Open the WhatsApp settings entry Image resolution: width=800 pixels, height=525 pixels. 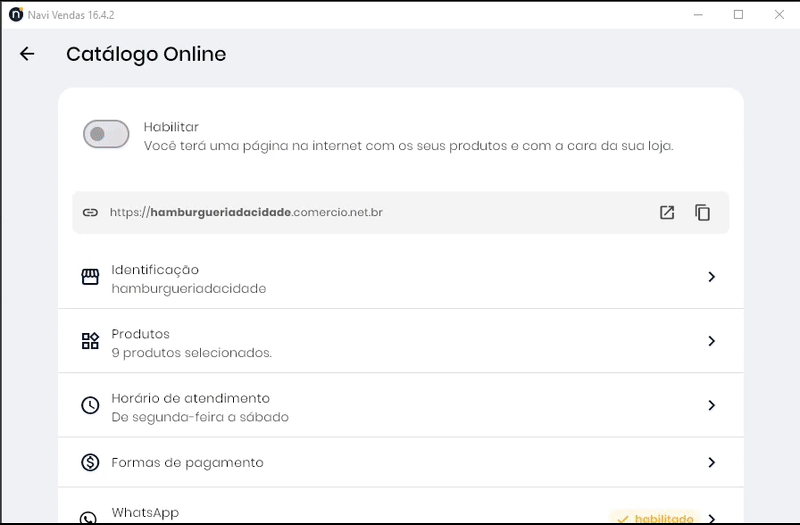click(x=145, y=513)
